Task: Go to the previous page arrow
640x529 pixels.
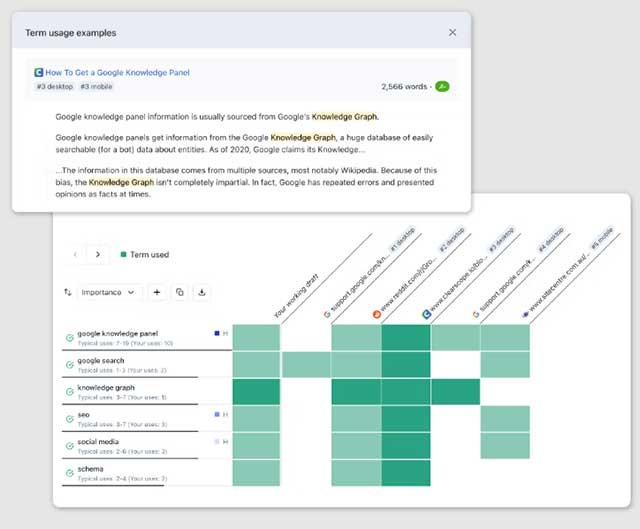Action: pyautogui.click(x=75, y=255)
